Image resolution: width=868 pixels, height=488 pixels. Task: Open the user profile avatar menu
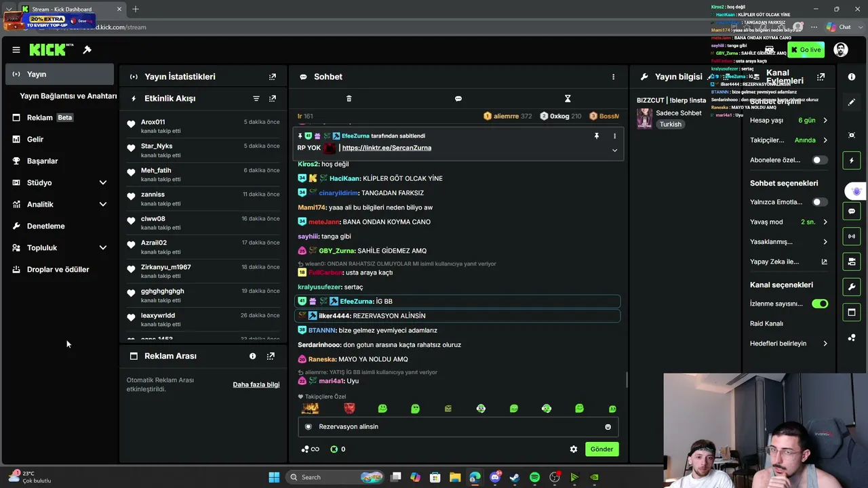tap(841, 49)
